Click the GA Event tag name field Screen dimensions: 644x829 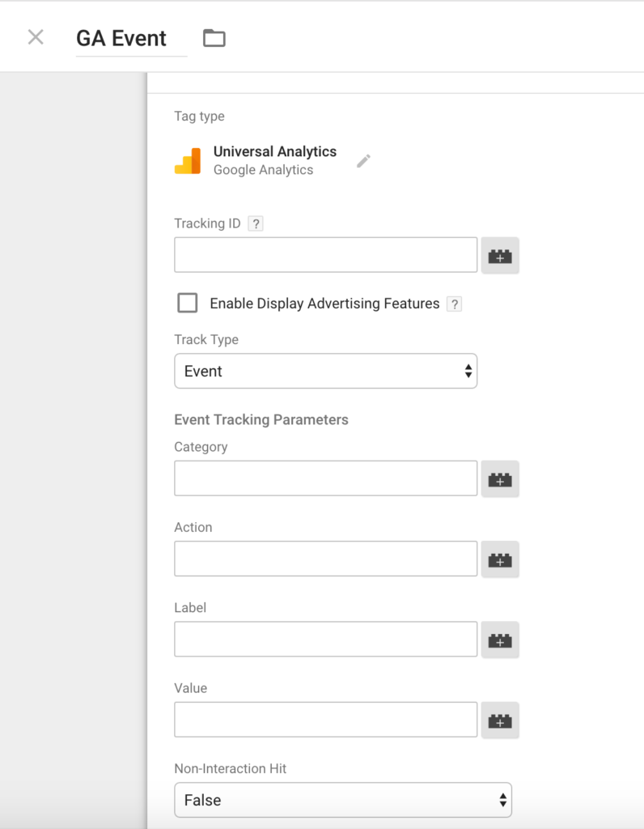click(x=131, y=39)
